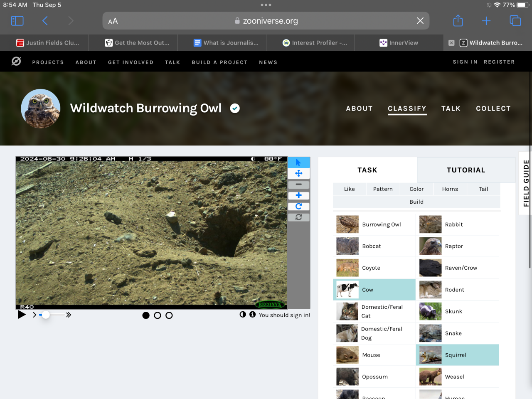
Task: Zoom out of the camera image
Action: pyautogui.click(x=298, y=185)
